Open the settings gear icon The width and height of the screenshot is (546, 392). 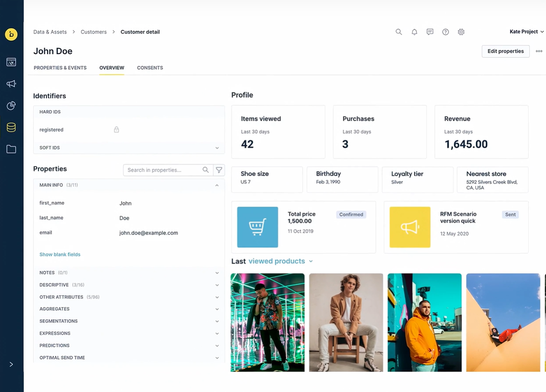(461, 32)
